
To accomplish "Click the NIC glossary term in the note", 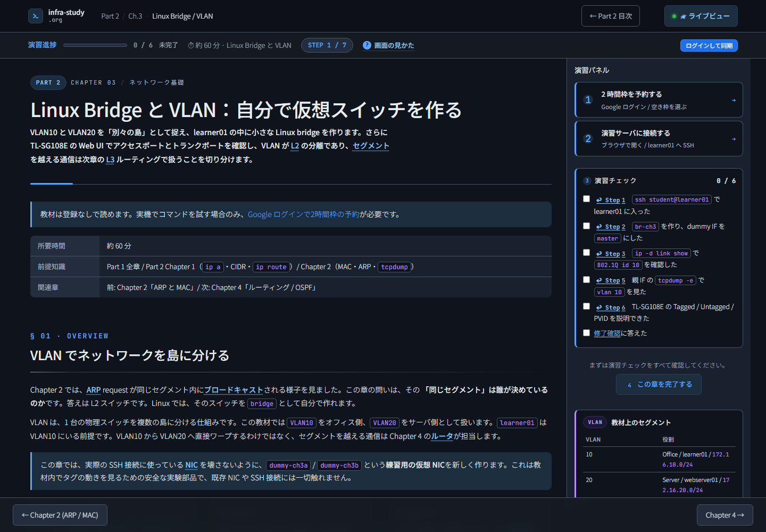I will click(x=191, y=465).
